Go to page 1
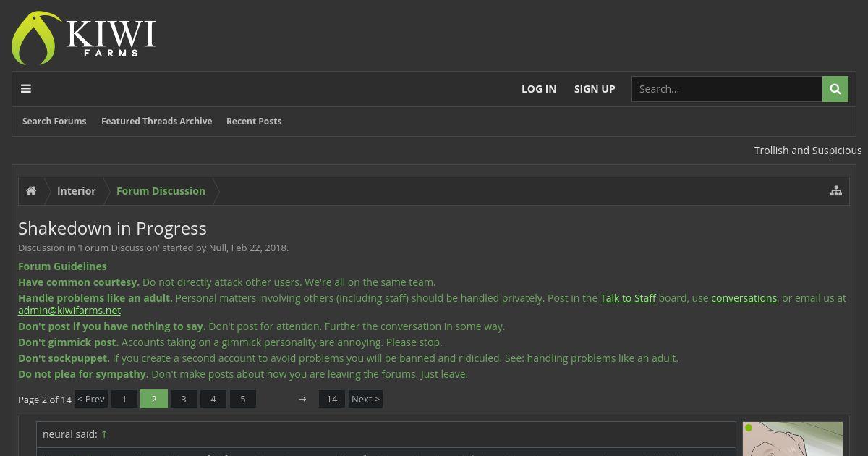The width and height of the screenshot is (868, 456). (124, 399)
